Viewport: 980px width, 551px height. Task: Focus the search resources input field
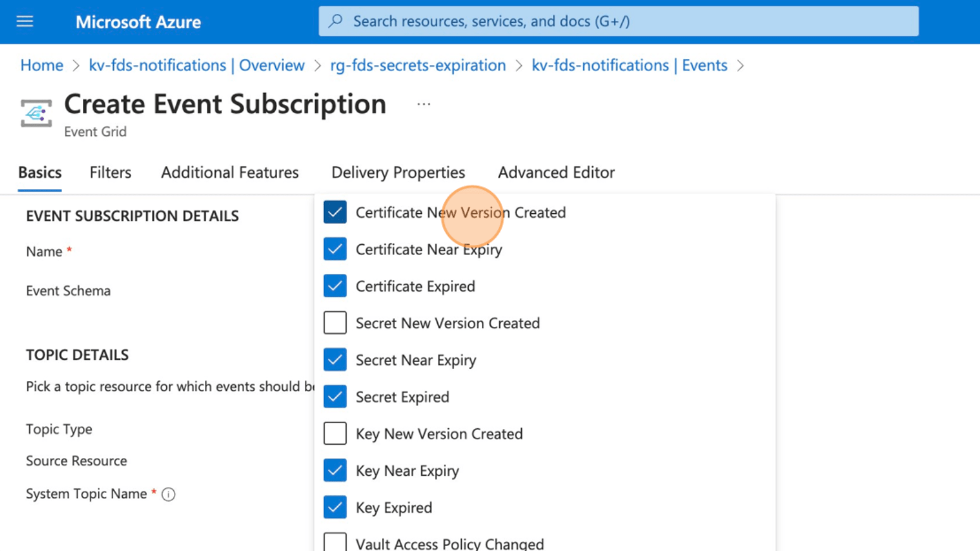619,21
